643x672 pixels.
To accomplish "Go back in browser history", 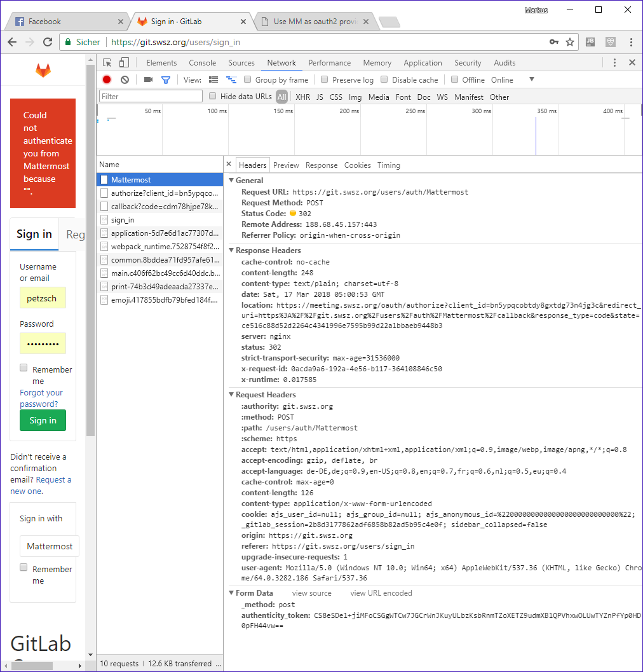I will click(x=13, y=42).
